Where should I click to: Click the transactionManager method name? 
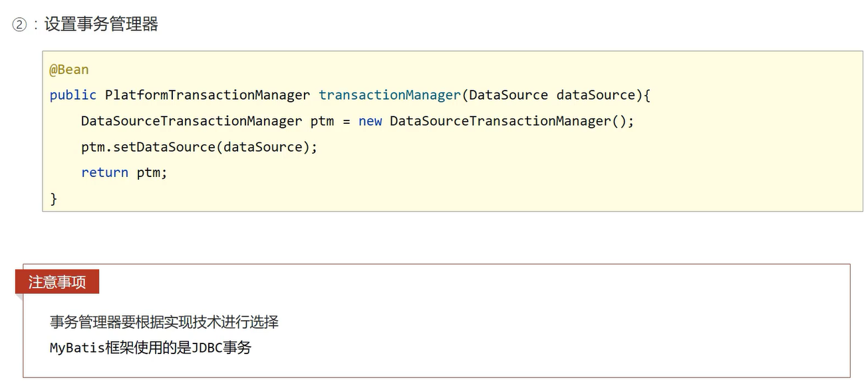click(x=389, y=95)
